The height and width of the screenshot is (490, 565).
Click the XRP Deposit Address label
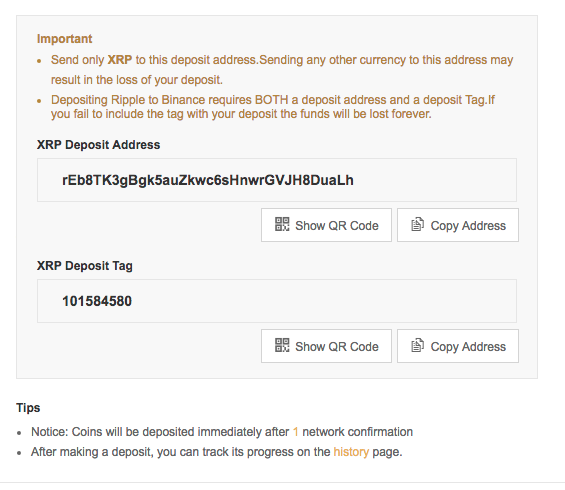point(98,145)
